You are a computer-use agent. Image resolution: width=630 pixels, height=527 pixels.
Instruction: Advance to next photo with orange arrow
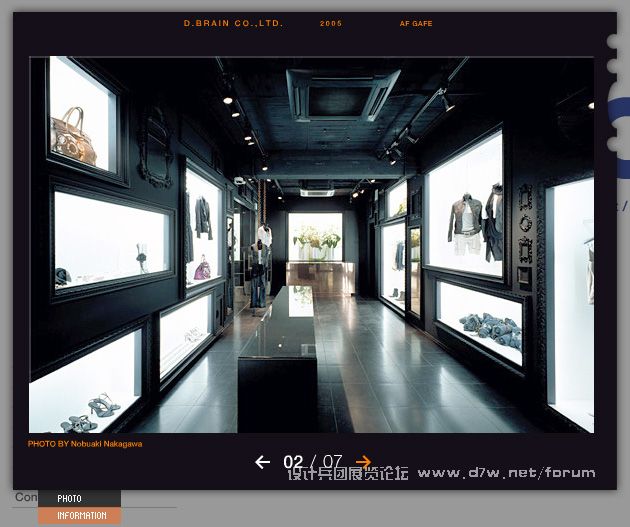point(363,462)
